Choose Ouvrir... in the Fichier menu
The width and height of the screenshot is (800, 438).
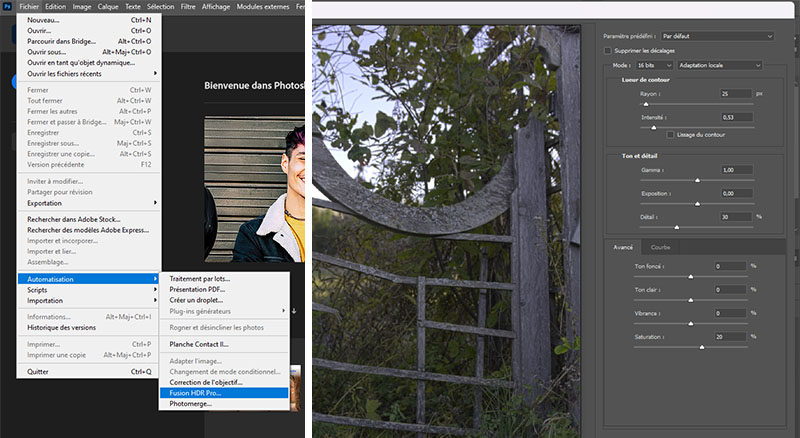coord(89,31)
